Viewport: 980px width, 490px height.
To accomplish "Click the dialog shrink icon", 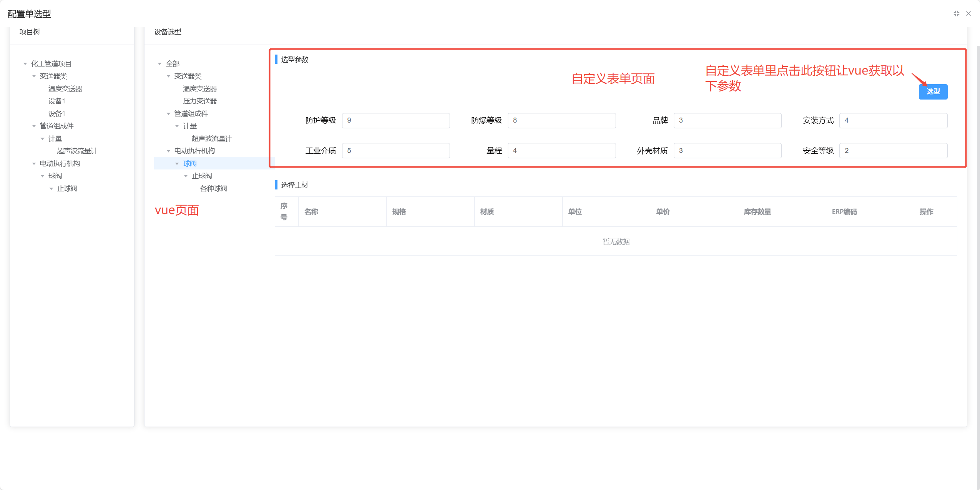I will (956, 13).
